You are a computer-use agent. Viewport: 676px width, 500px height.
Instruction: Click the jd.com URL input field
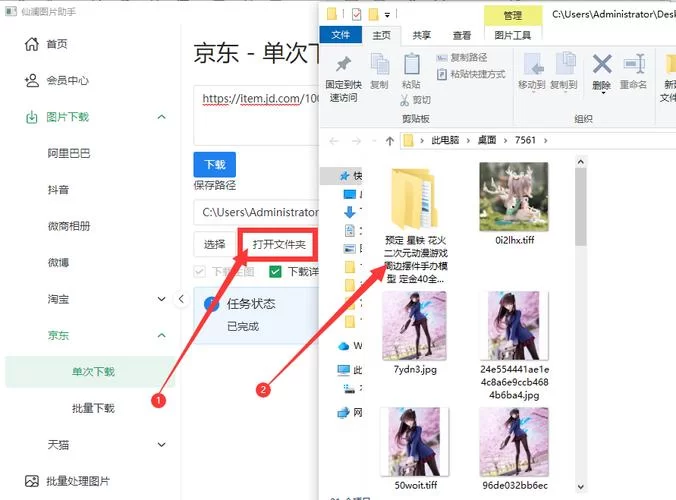[257, 115]
